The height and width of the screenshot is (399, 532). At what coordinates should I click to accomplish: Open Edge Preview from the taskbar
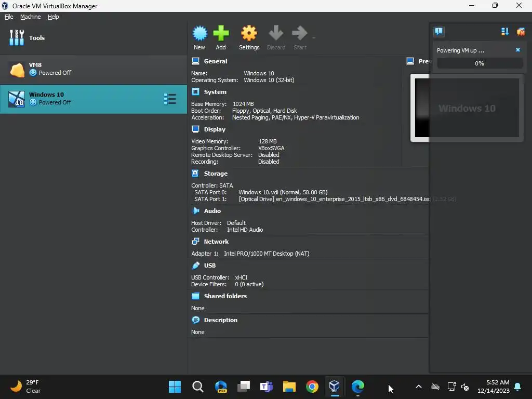click(x=221, y=387)
